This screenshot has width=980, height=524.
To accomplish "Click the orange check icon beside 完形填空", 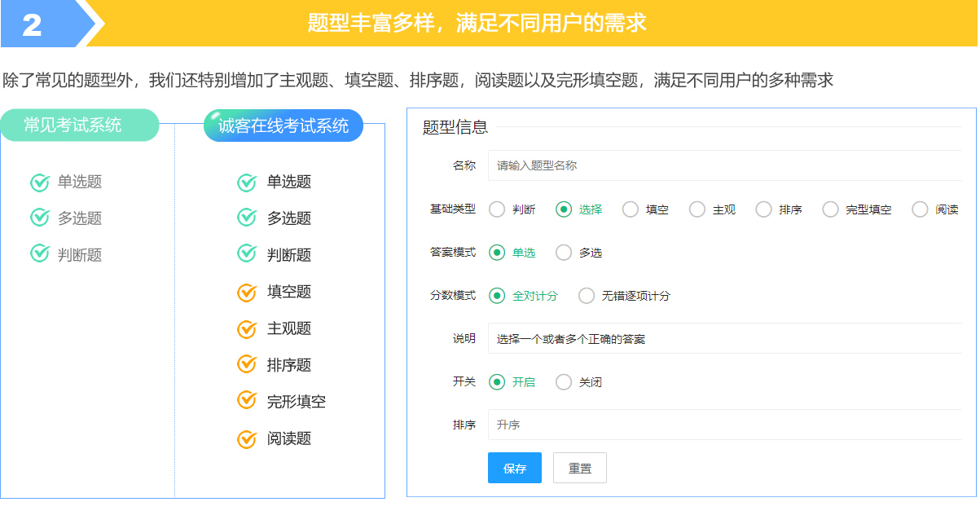I will pyautogui.click(x=247, y=401).
